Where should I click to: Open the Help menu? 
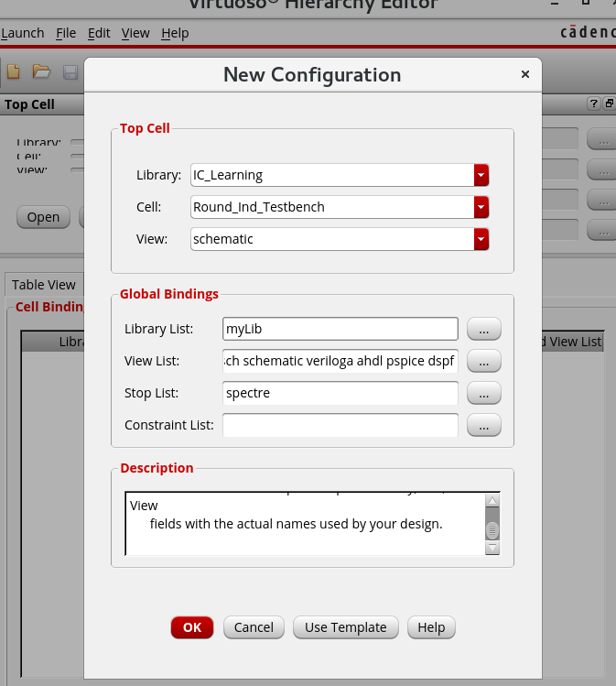click(175, 33)
